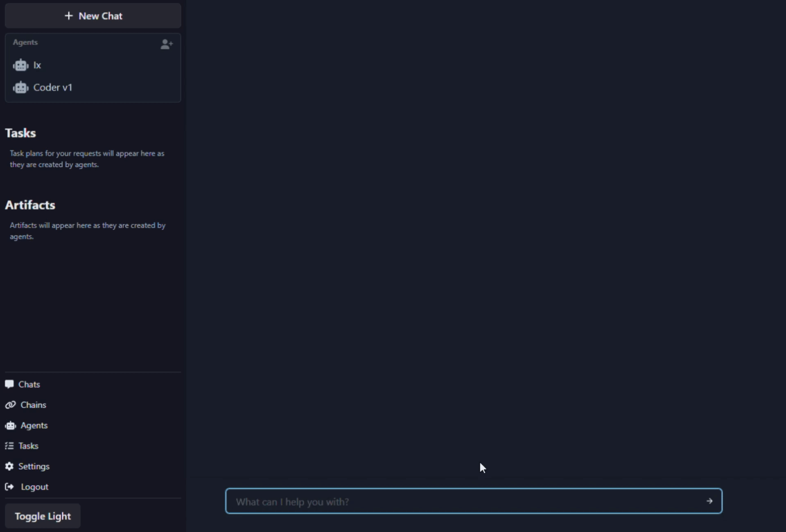Click the send arrow in chat box
This screenshot has height=532, width=786.
709,501
